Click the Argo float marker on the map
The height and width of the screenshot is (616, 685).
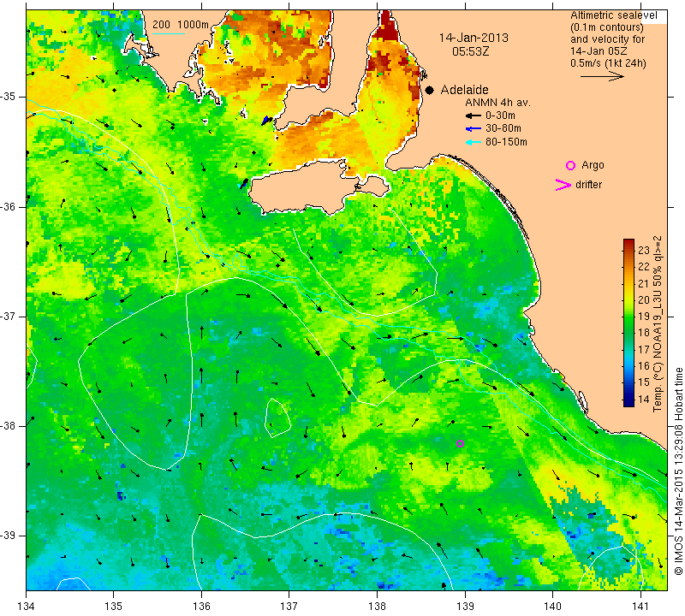tap(460, 443)
